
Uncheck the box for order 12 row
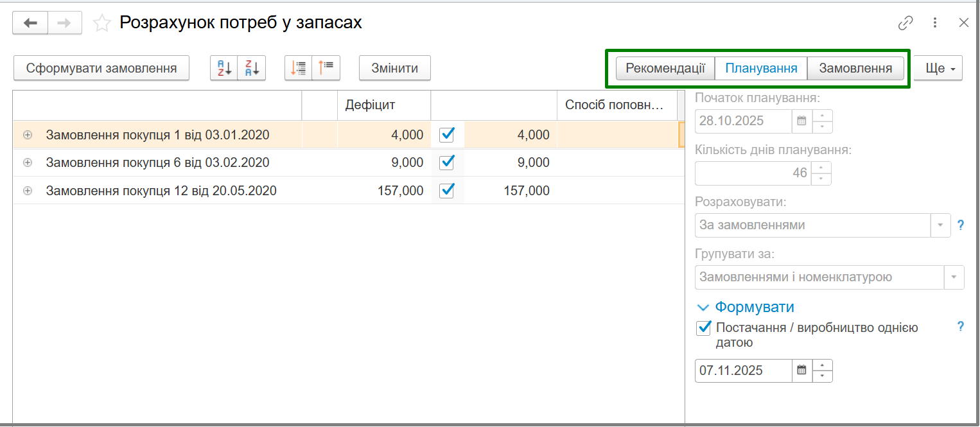coord(447,191)
